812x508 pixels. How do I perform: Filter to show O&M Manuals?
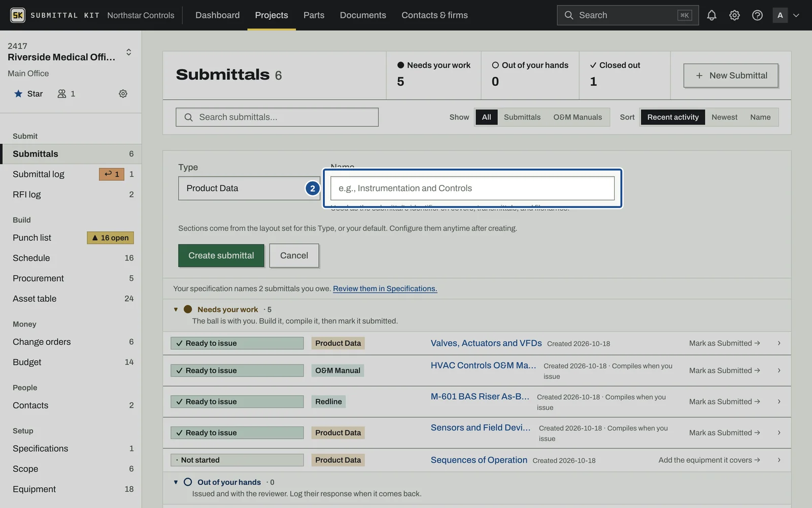(x=578, y=117)
